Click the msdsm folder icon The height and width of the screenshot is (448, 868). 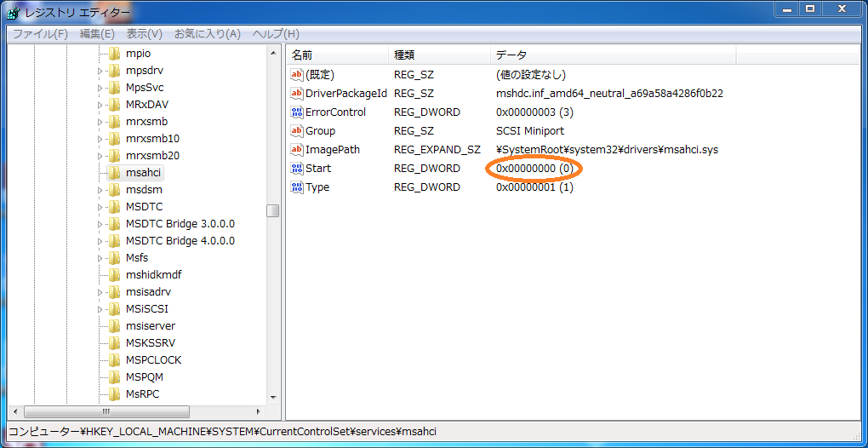(114, 190)
